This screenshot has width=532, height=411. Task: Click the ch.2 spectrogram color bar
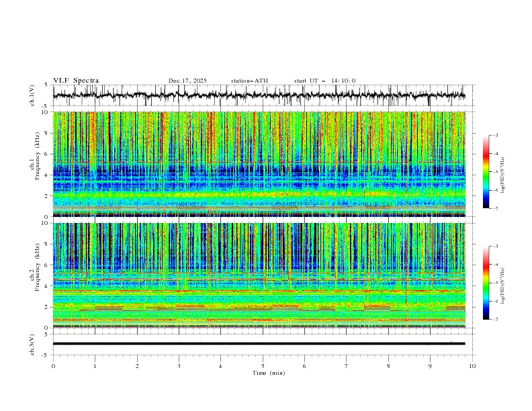click(x=486, y=283)
